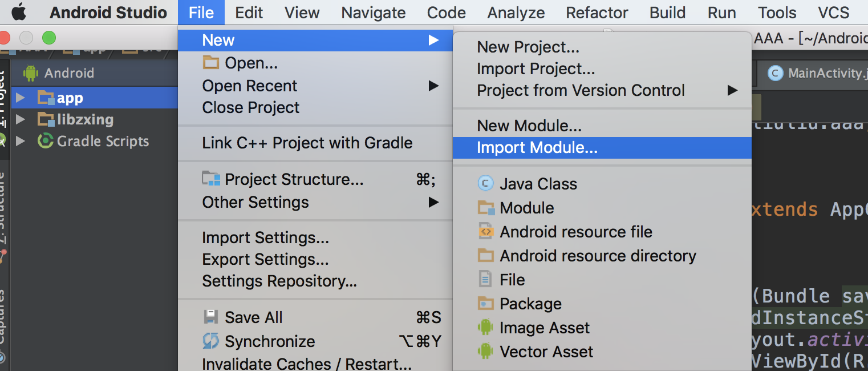
Task: Expand the app module tree node
Action: [x=21, y=98]
